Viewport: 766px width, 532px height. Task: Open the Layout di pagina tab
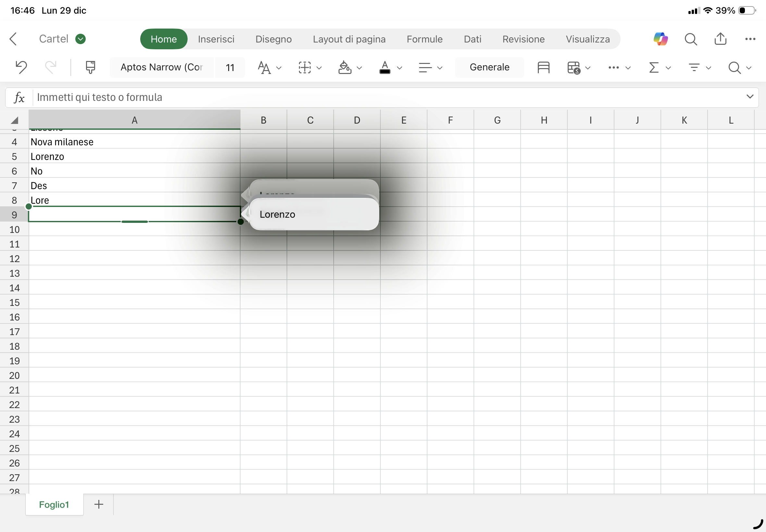coord(349,39)
